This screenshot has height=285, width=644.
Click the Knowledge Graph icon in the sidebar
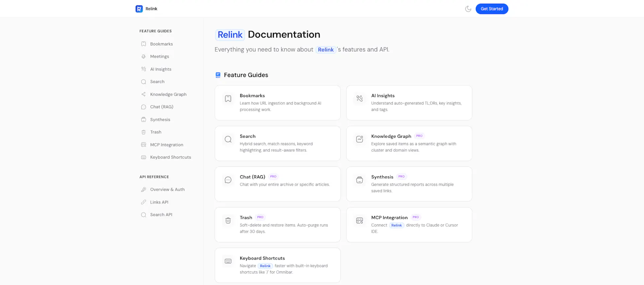coord(144,94)
